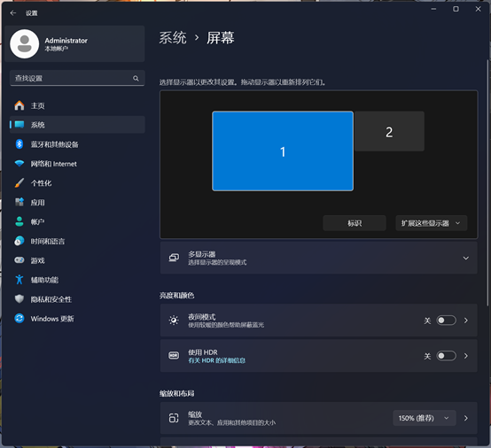The image size is (491, 448).
Task: Toggle the 夜间模式 night light switch
Action: [446, 321]
